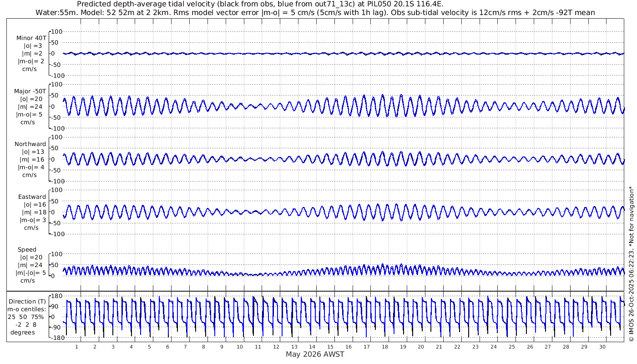
Task: Click the 'May 2026 AWST' axis title
Action: click(x=315, y=354)
